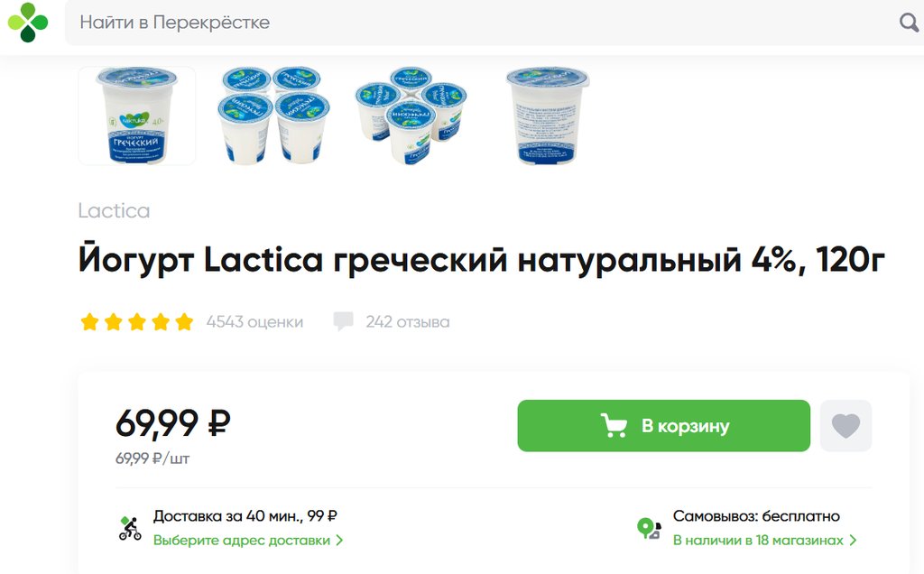
Task: Click the shopping cart icon in green button
Action: click(614, 425)
